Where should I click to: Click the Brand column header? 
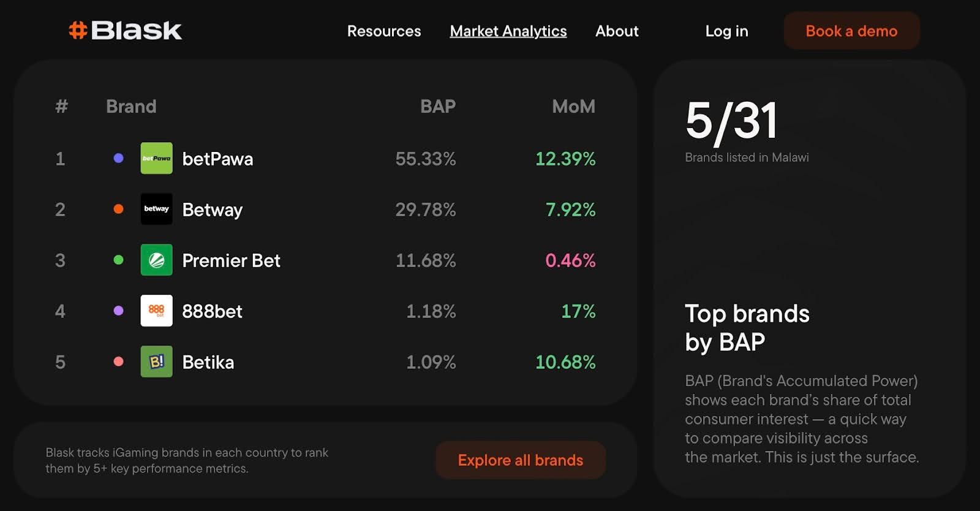131,107
